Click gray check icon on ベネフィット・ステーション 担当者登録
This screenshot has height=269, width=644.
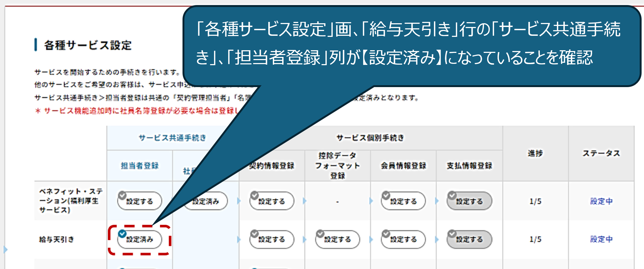(122, 195)
